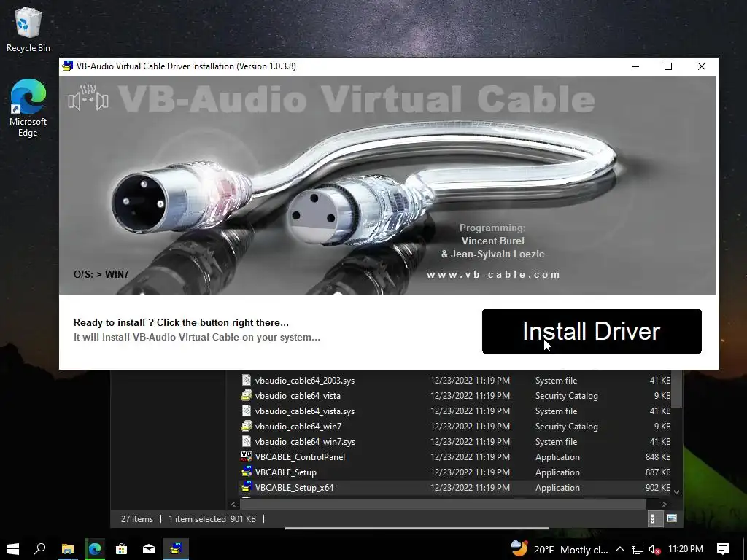The image size is (747, 560).
Task: Select vbaudio_cable64_2003.sys file icon in Explorer
Action: [247, 380]
